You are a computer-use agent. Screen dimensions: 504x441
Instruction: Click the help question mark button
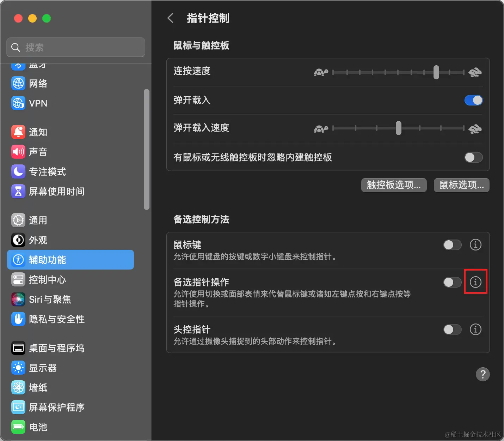(x=483, y=374)
